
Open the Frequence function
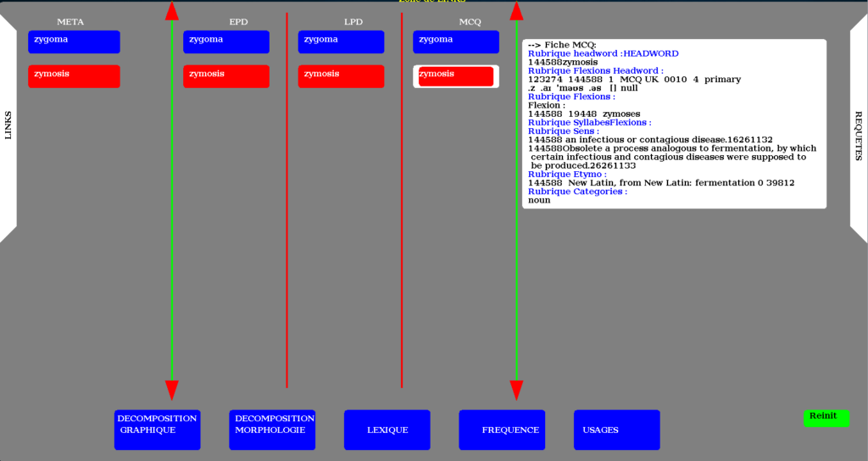point(502,430)
